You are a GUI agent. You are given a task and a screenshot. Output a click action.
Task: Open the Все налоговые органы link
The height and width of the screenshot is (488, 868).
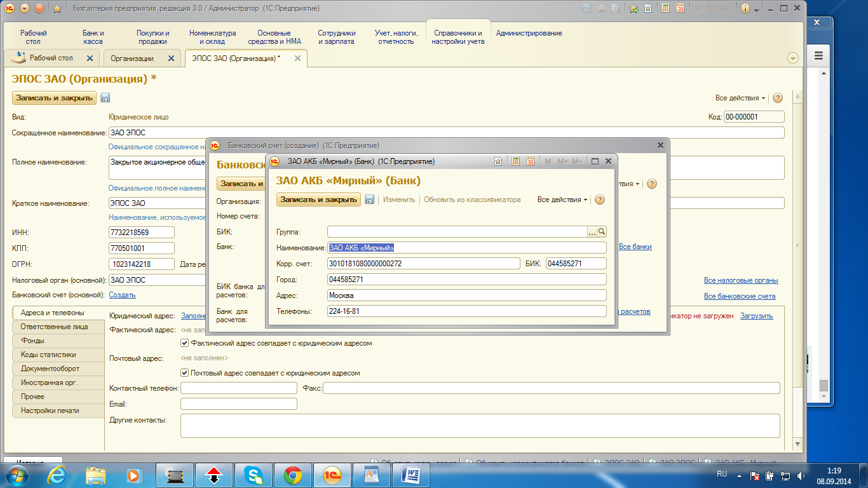click(x=741, y=280)
